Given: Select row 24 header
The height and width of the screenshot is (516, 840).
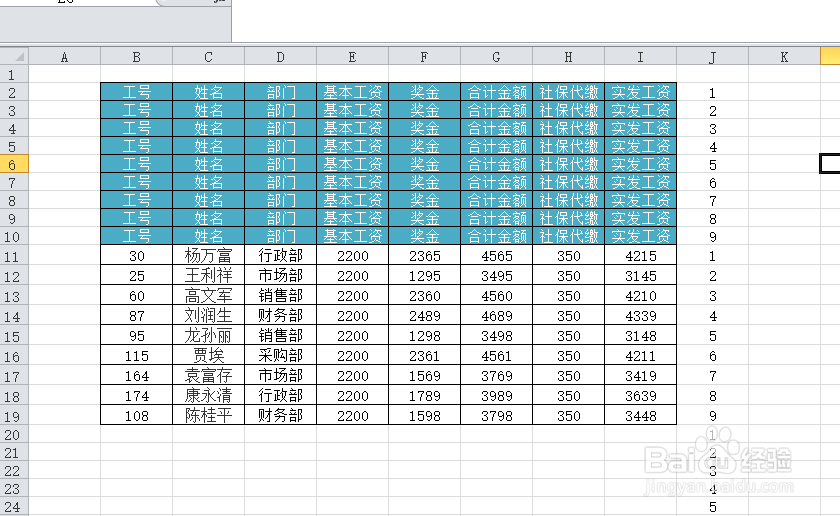Looking at the screenshot, I should 12,506.
